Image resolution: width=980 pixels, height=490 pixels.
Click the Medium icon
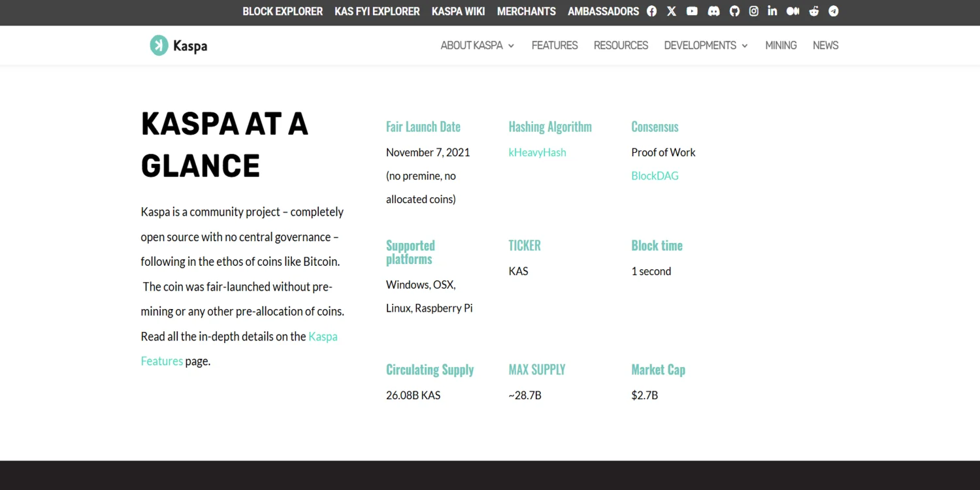[x=792, y=11]
